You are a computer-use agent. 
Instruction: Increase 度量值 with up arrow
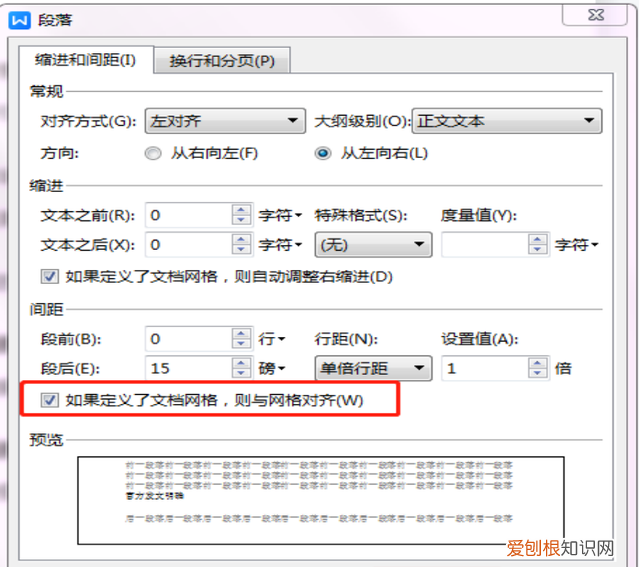538,240
